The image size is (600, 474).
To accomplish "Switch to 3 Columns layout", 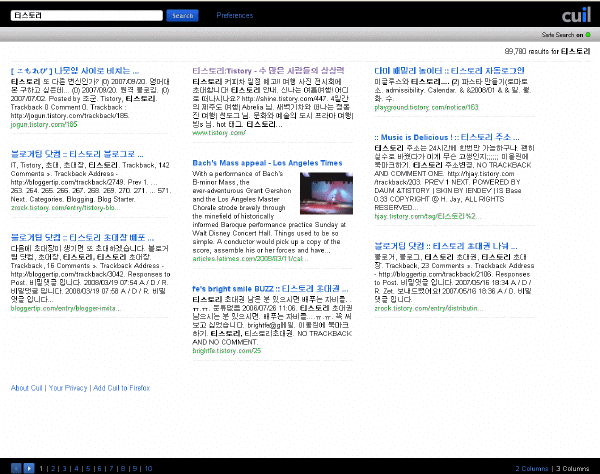I will [x=572, y=468].
